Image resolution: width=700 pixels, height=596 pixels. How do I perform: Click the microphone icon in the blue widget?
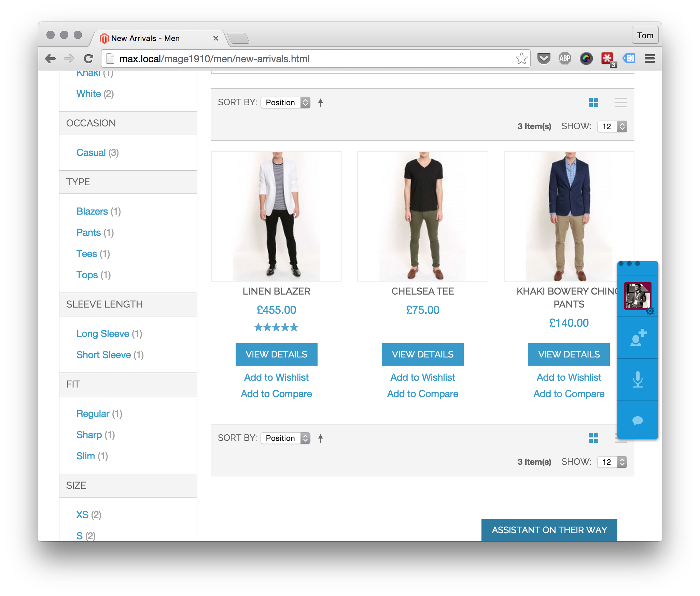(x=638, y=379)
